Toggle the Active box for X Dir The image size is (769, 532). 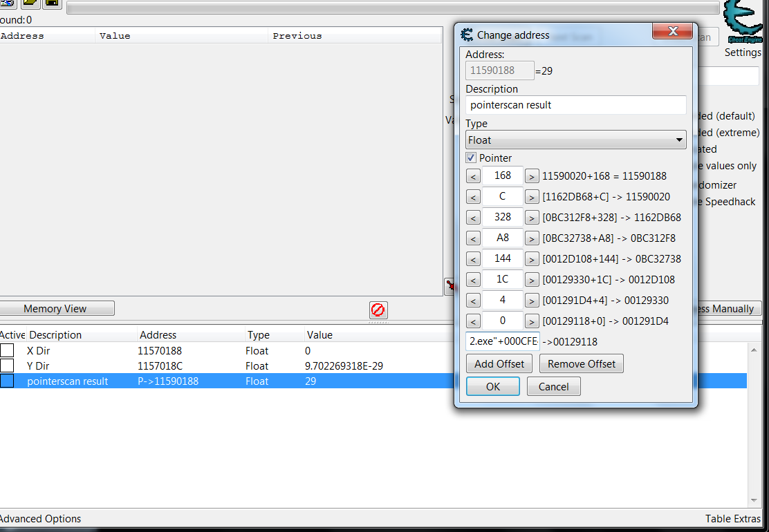(x=7, y=350)
